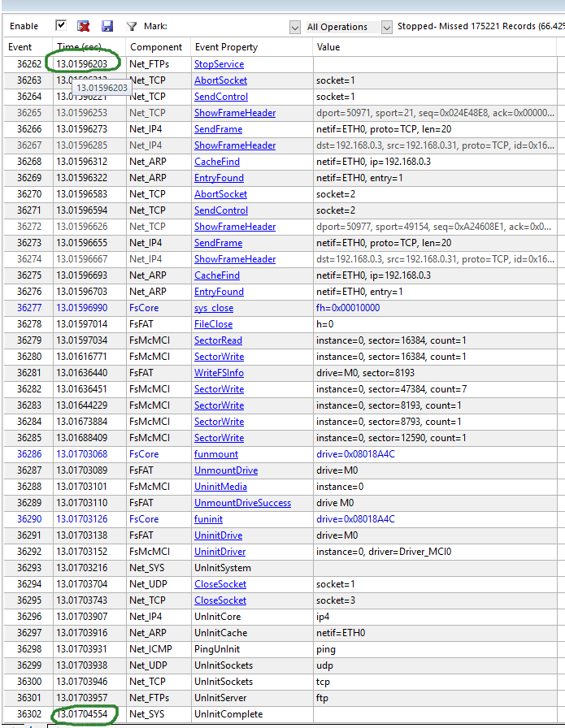Select the Net_FTPs cell in row 36301

click(149, 698)
